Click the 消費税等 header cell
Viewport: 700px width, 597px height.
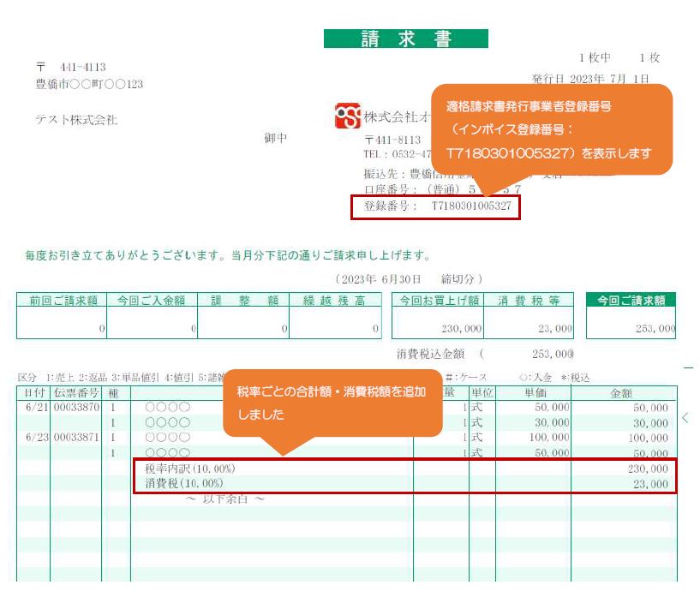point(531,301)
